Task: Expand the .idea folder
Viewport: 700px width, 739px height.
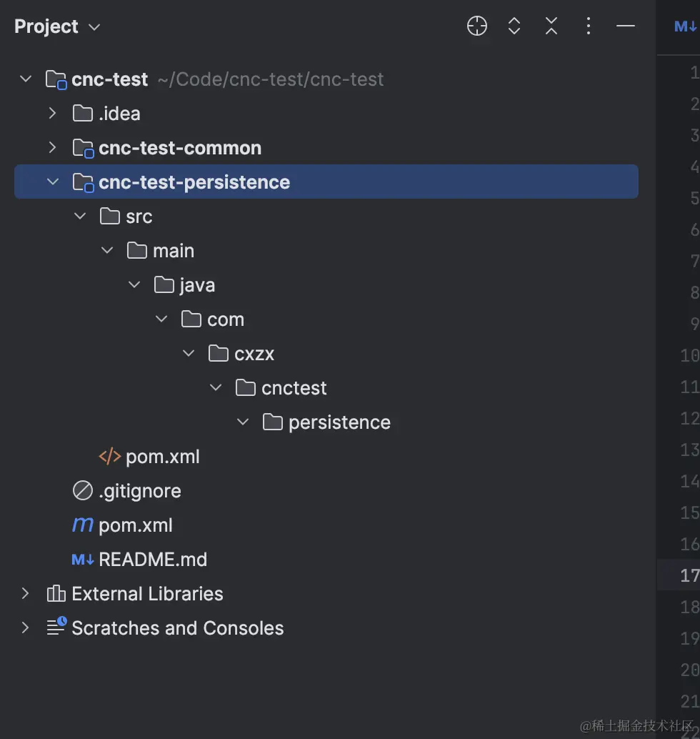Action: (x=52, y=113)
